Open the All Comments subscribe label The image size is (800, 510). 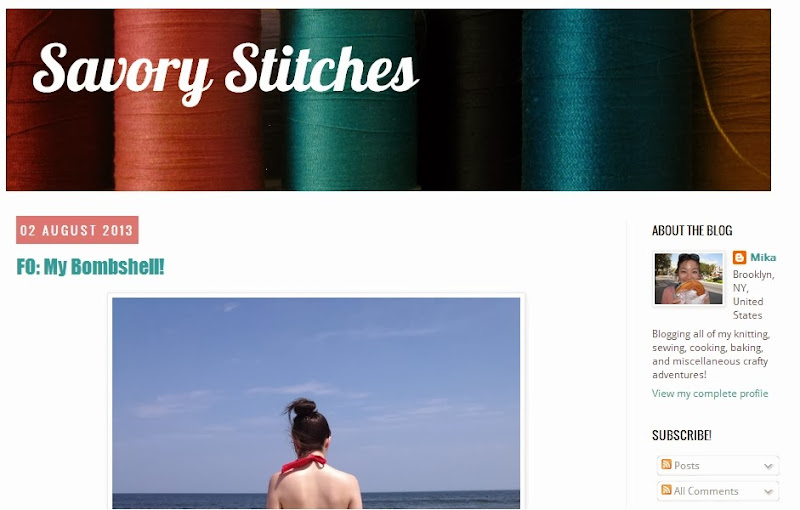[706, 491]
